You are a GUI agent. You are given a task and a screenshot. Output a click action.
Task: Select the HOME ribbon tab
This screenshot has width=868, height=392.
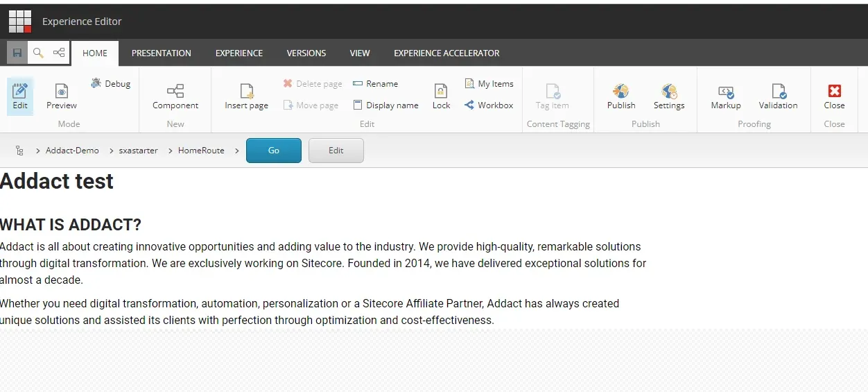95,53
